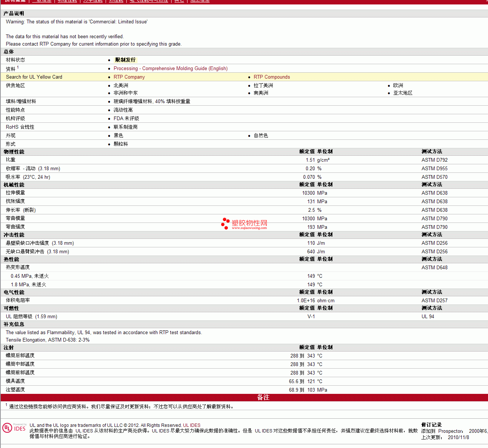This screenshot has width=488, height=448.
Task: Click the 螺筒后部温度 row label
Action: pyautogui.click(x=20, y=356)
